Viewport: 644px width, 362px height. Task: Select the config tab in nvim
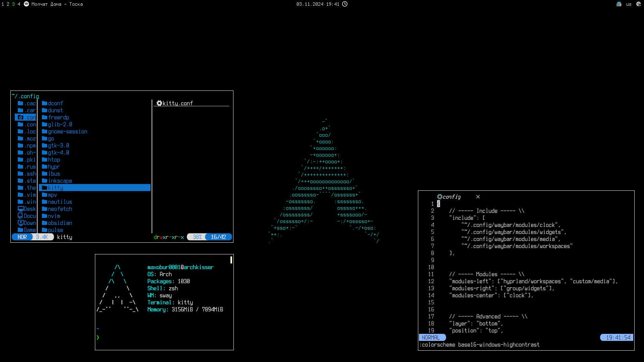(451, 197)
